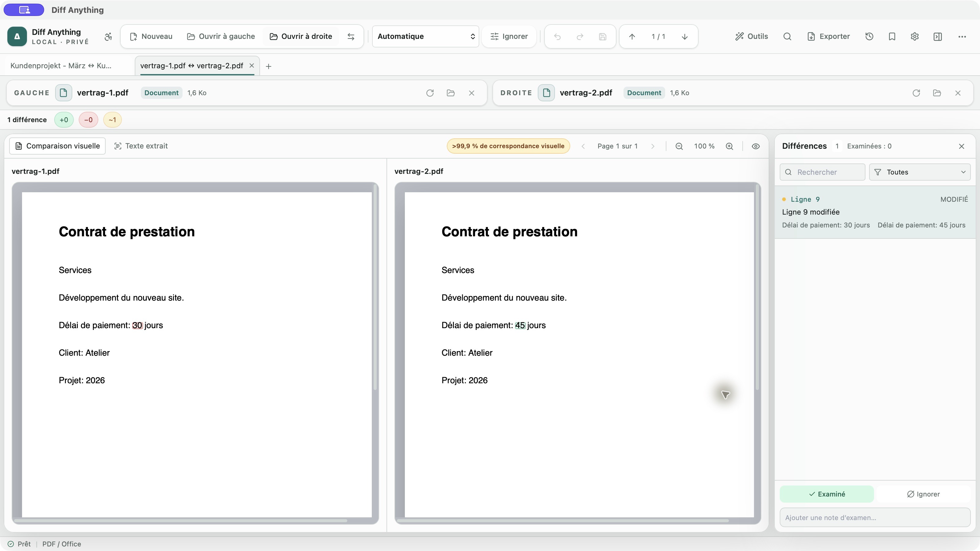Screen dimensions: 980x551
Task: Open the history clock icon
Action: tap(869, 36)
